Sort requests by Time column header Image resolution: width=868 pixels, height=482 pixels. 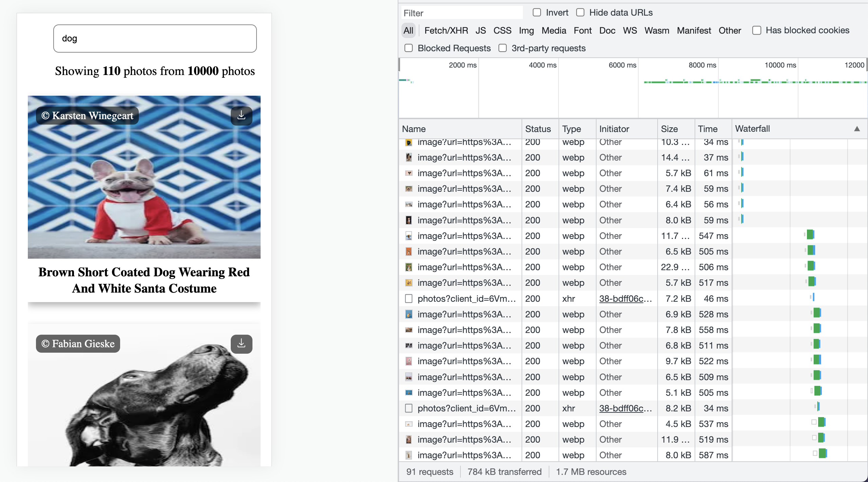tap(707, 129)
